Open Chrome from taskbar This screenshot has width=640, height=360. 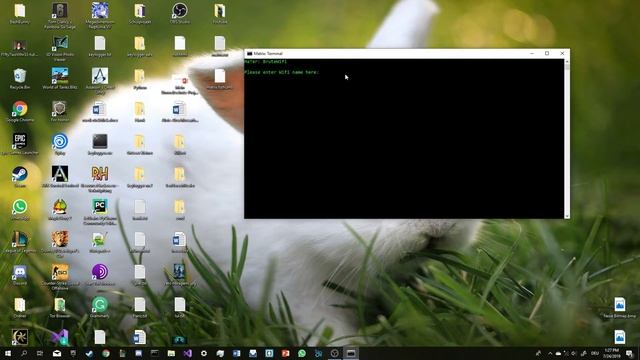coord(106,353)
